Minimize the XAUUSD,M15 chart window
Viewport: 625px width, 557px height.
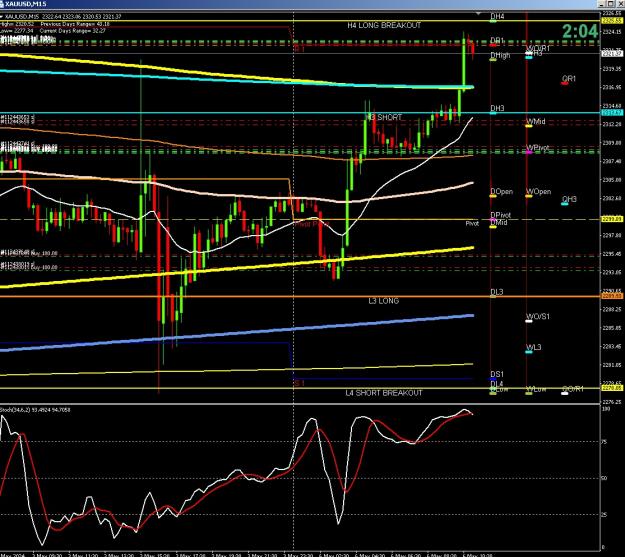(x=603, y=4)
